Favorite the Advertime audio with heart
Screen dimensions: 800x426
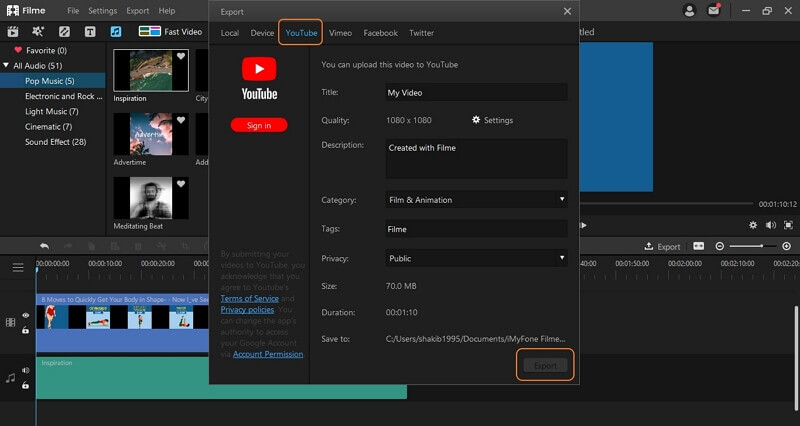click(181, 120)
